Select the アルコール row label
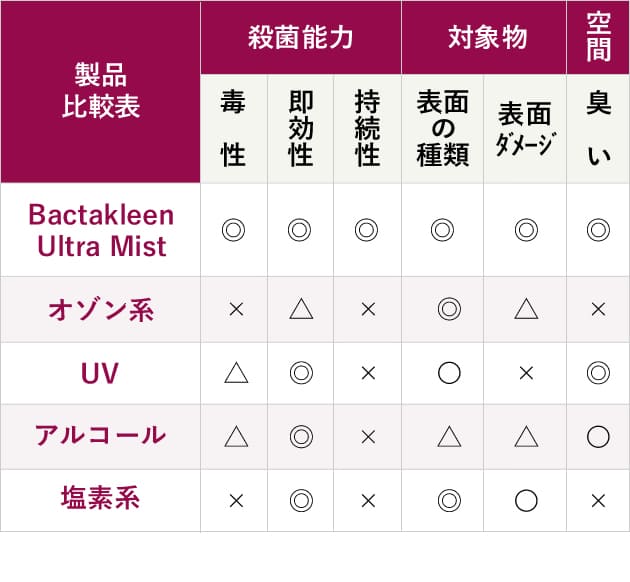Image resolution: width=630 pixels, height=582 pixels. (100, 436)
